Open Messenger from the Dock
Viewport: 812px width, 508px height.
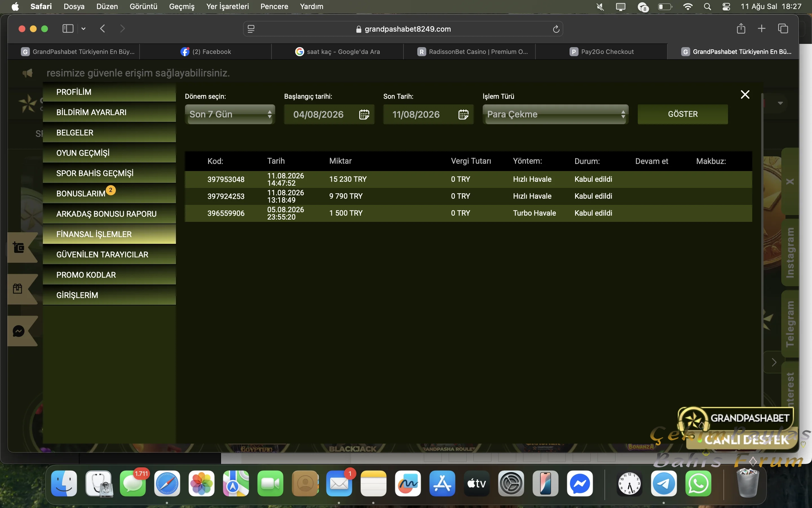pos(580,483)
